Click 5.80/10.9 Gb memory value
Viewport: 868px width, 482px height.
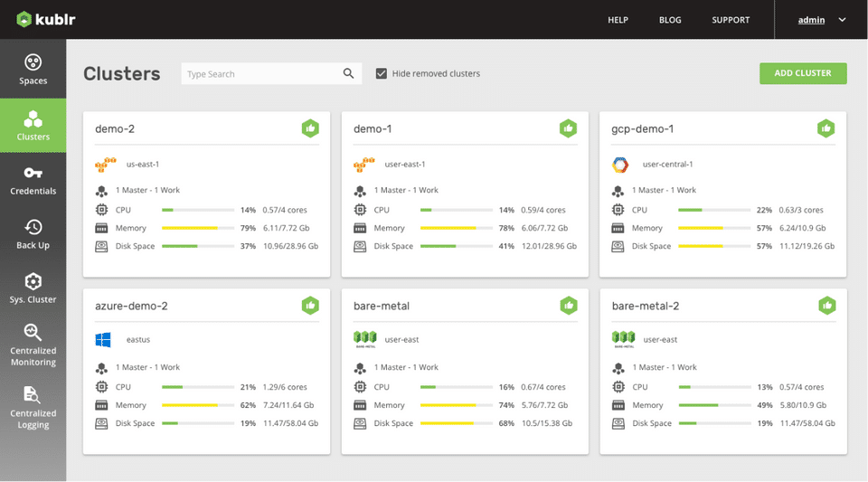[x=803, y=405]
